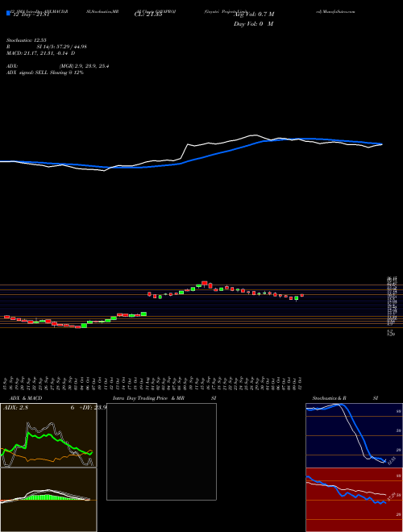Click the ADX (MGR) 2.9, 23.9, 25.4 values

click(x=84, y=66)
